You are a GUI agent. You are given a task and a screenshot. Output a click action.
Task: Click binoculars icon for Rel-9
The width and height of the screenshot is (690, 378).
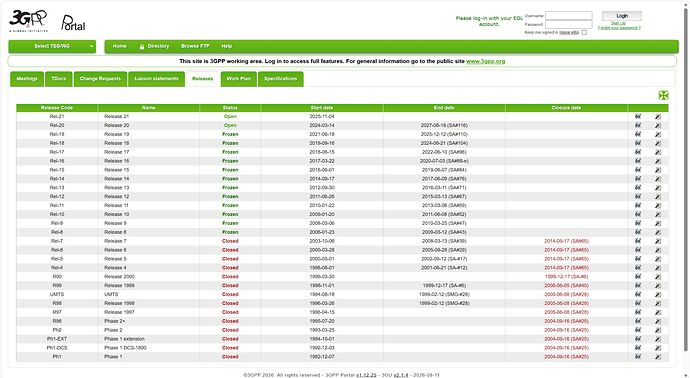point(638,223)
